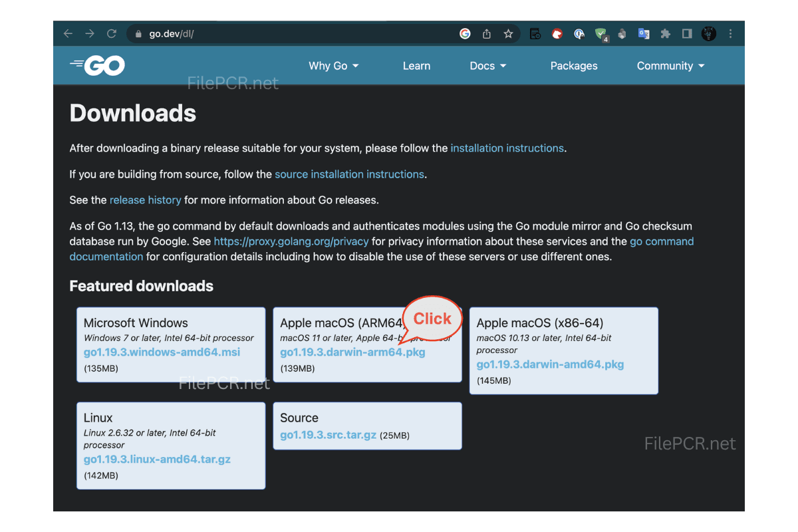Click the Featured downloads heading

141,287
